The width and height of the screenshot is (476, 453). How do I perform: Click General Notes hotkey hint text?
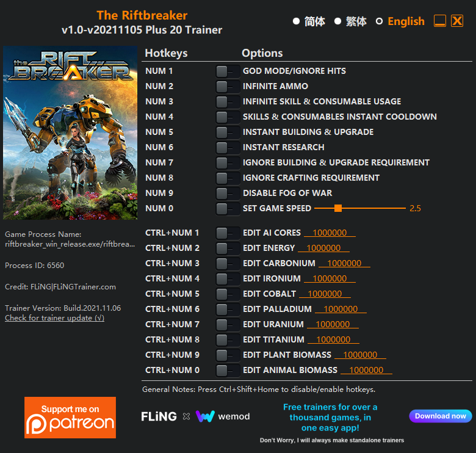[259, 390]
